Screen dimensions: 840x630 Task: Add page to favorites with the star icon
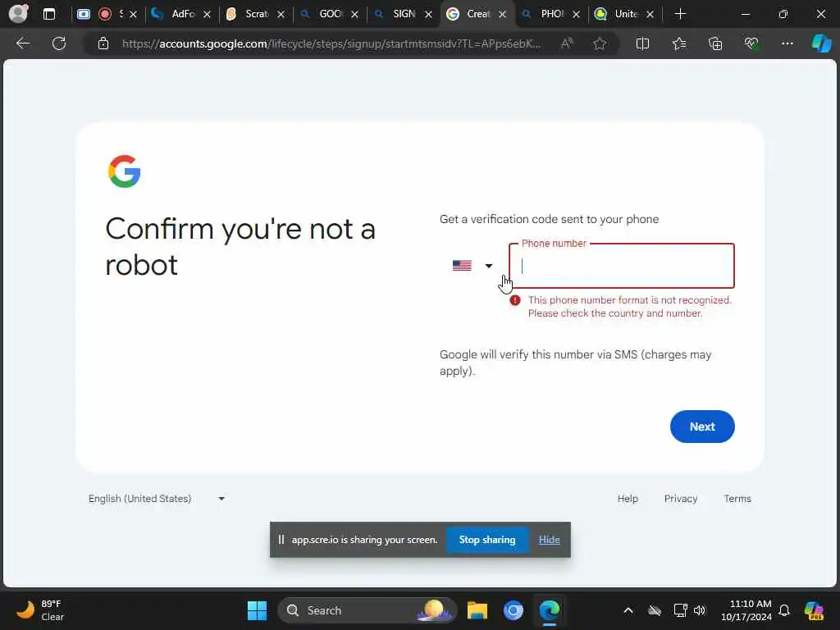coord(600,43)
